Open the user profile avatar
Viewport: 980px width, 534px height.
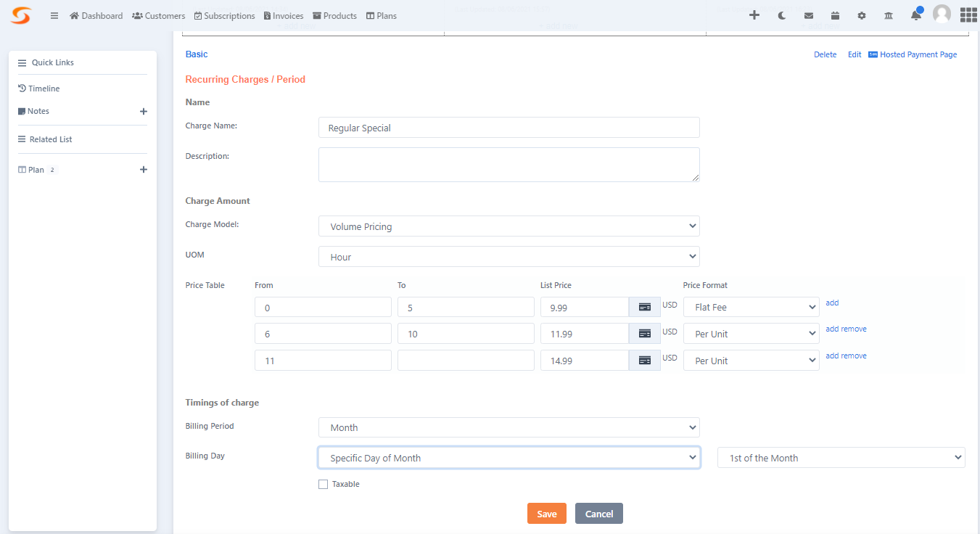pos(942,13)
